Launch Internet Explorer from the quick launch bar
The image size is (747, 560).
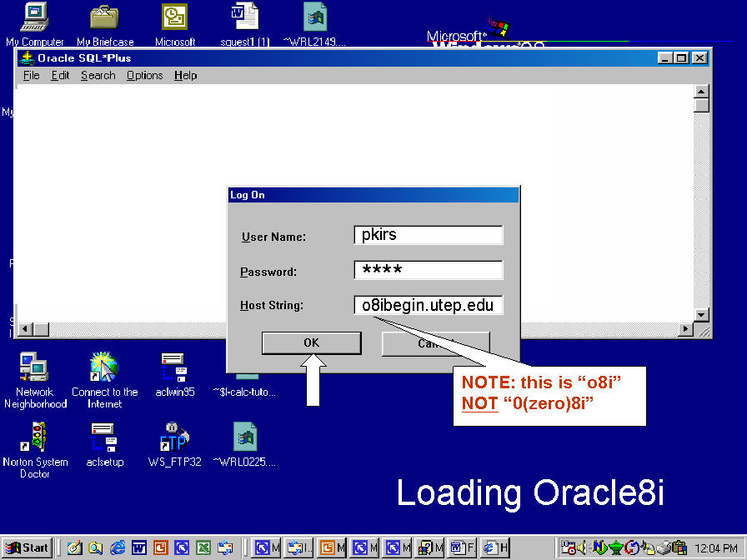pos(118,547)
